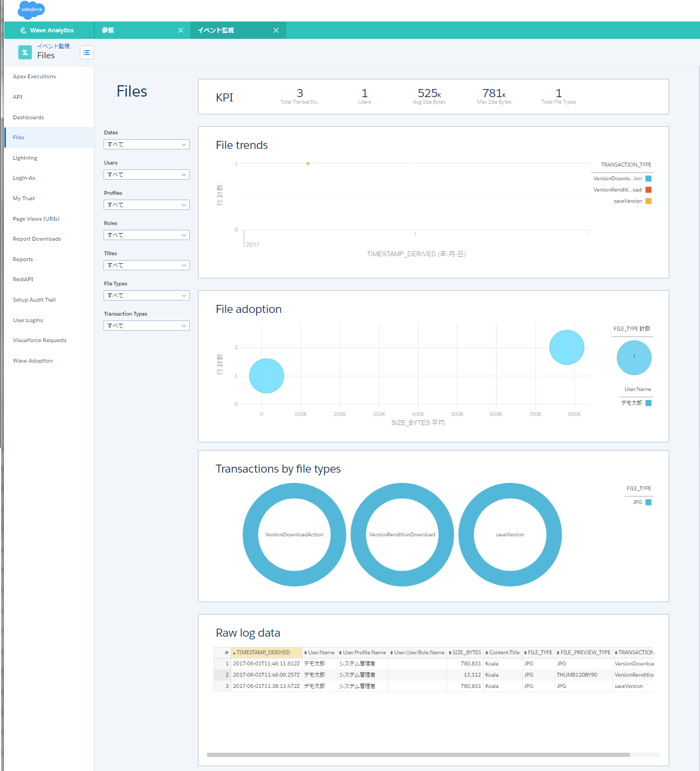Open the Dates filter dropdown
The width and height of the screenshot is (700, 771).
[x=147, y=145]
